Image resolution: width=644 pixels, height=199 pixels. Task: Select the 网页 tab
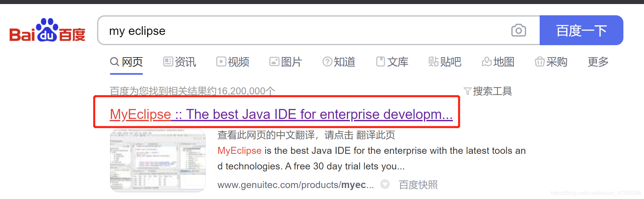click(x=127, y=62)
